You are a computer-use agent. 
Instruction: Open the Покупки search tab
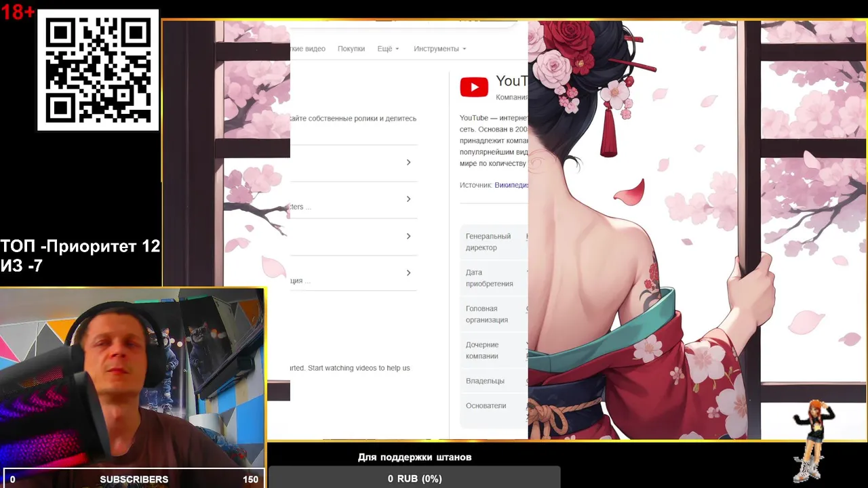tap(351, 49)
